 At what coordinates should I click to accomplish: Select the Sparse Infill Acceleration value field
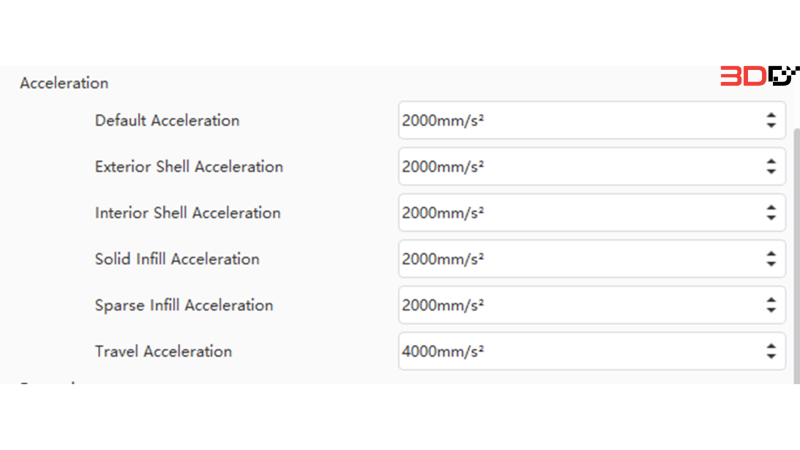coord(592,305)
